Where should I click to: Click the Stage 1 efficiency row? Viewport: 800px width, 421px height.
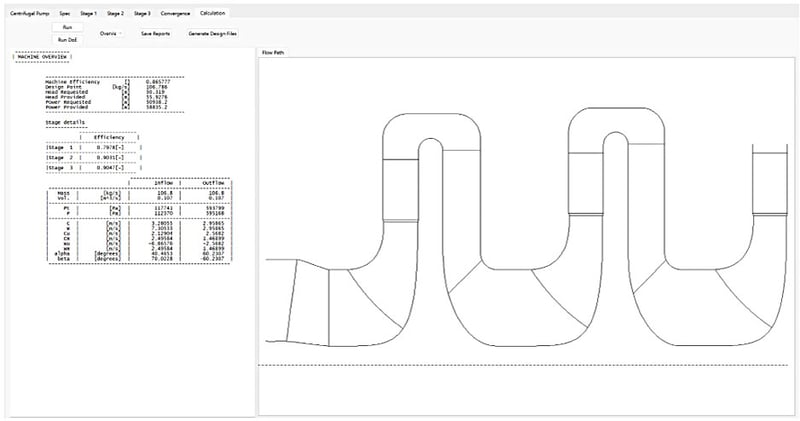tap(94, 147)
